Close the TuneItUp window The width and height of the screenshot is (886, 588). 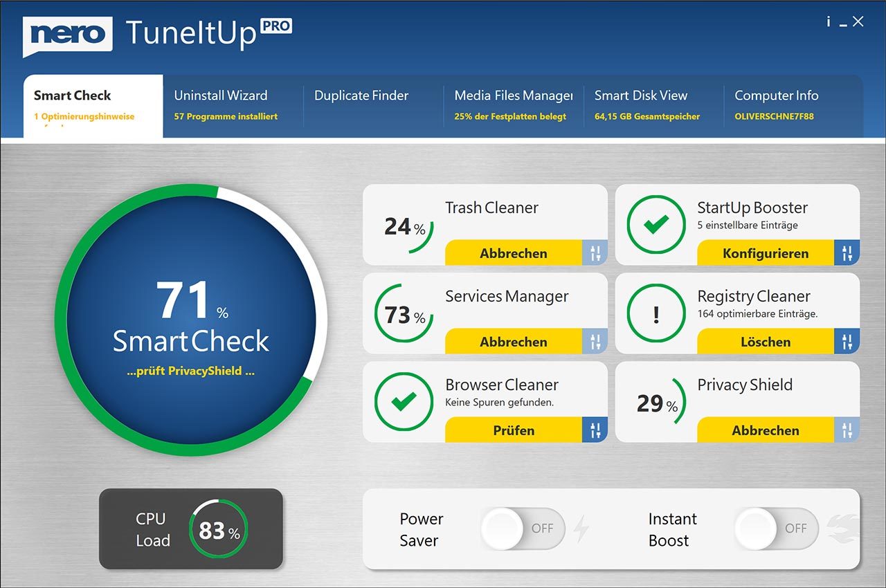pos(858,21)
